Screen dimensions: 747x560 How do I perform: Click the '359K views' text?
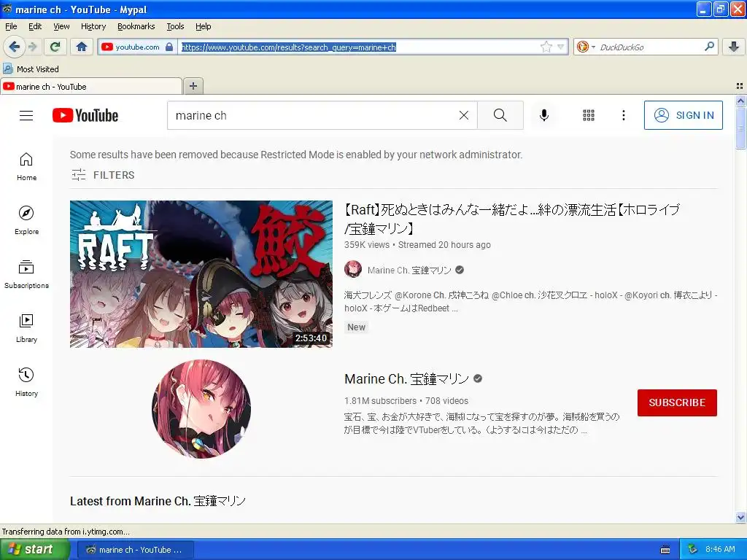coord(366,245)
